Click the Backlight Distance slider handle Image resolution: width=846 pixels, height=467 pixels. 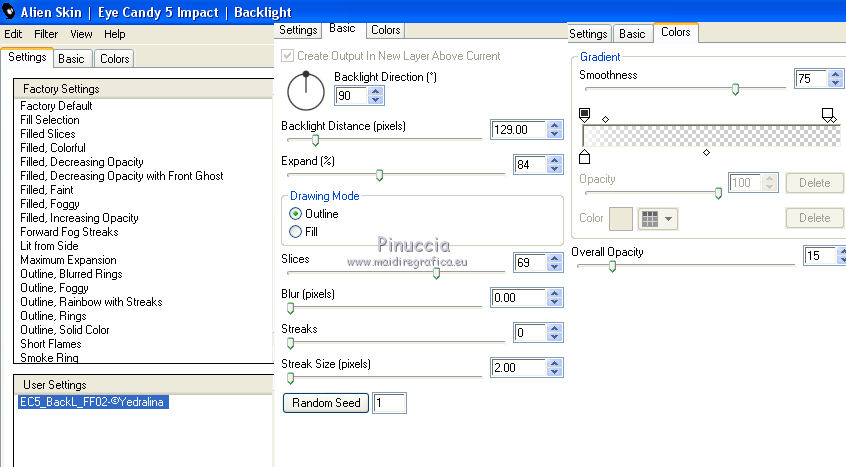point(315,140)
